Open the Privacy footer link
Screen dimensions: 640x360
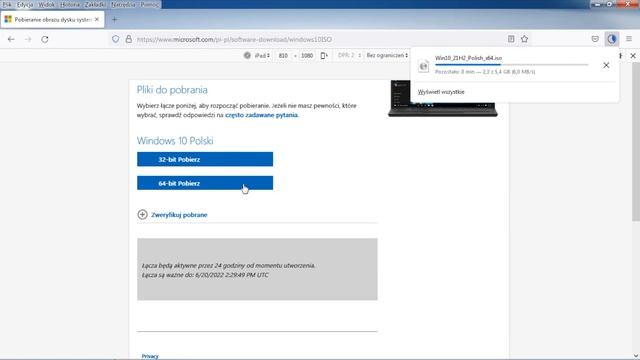click(x=150, y=356)
